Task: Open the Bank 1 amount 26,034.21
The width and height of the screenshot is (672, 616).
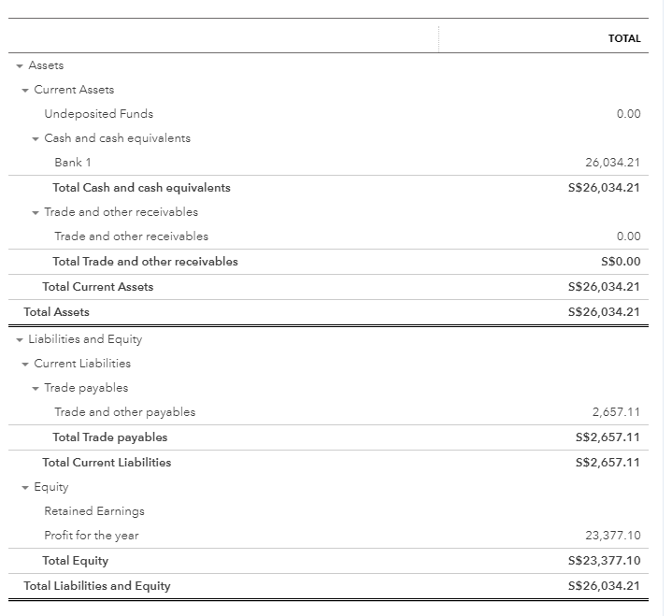Action: click(612, 163)
